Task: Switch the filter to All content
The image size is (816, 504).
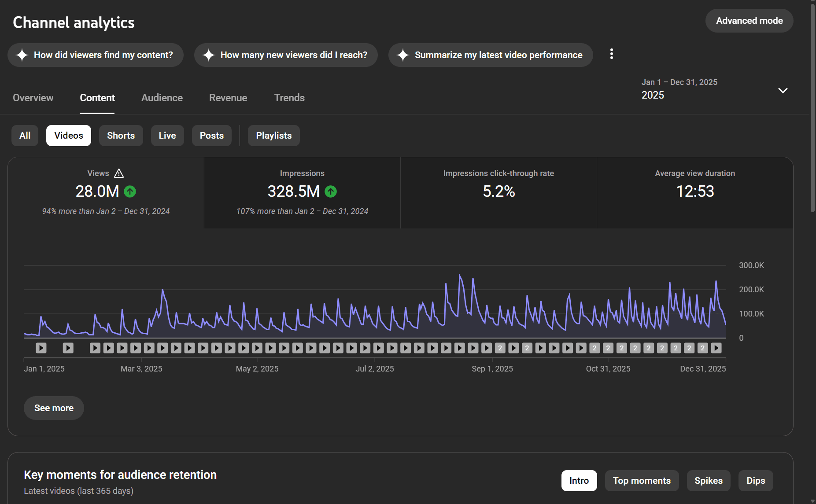Action: 25,136
